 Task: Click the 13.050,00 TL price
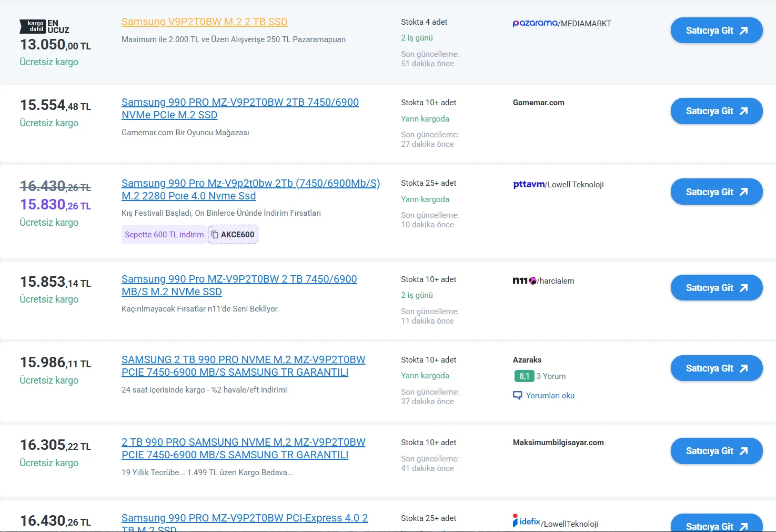point(55,45)
